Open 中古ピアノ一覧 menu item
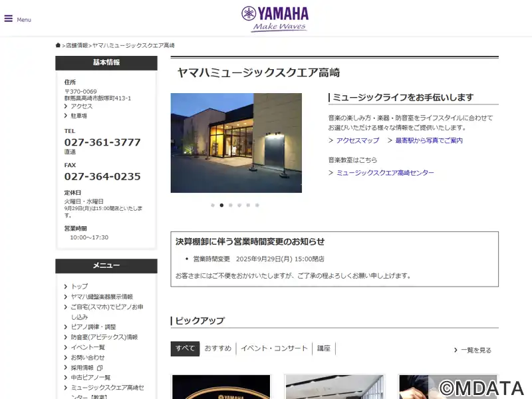 pyautogui.click(x=90, y=377)
